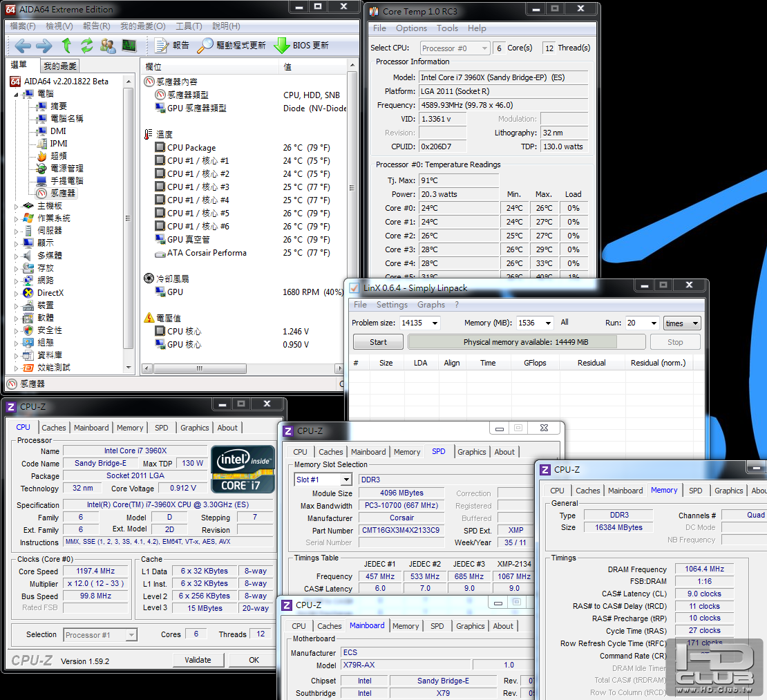This screenshot has height=700, width=767.
Task: Open the Graphs menu in LinX
Action: click(431, 305)
